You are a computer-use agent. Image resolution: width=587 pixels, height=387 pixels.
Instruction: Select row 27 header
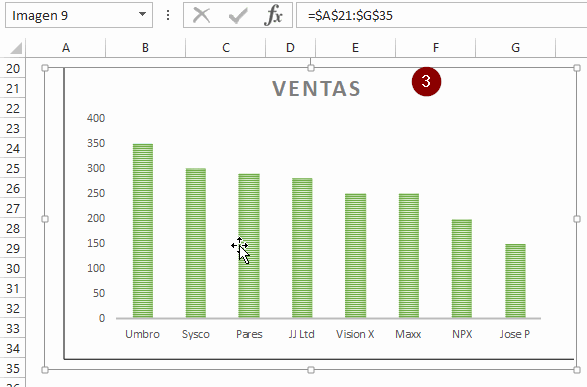[13, 208]
